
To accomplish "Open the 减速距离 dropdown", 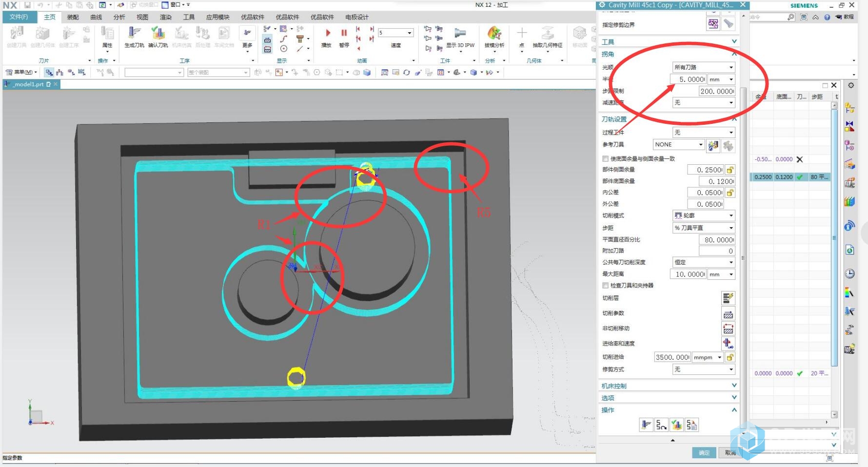I will 704,102.
